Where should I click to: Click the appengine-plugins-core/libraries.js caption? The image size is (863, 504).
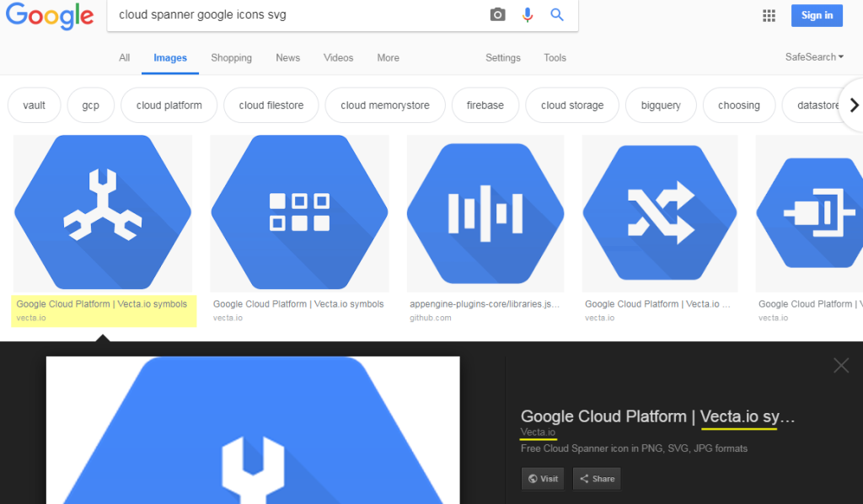(x=485, y=303)
